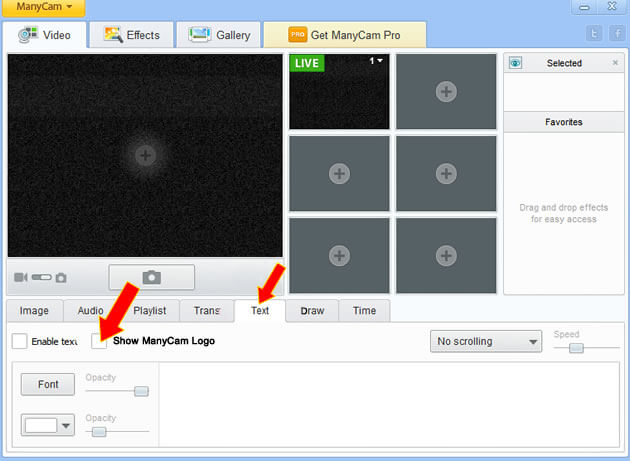630x461 pixels.
Task: Click the Facebook share icon
Action: pos(617,33)
